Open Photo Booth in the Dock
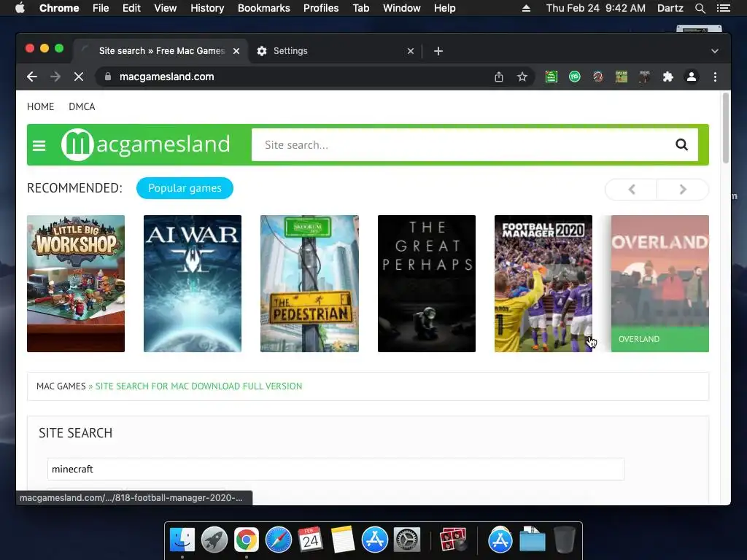This screenshot has width=747, height=560. click(x=452, y=540)
